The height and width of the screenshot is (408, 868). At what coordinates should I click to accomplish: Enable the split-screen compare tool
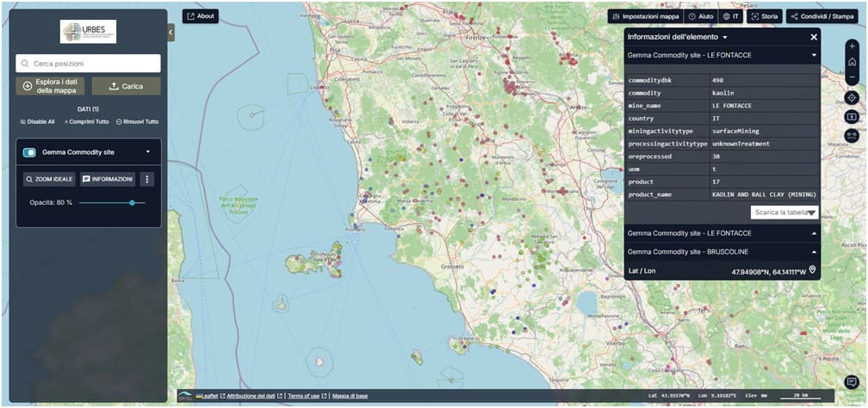[x=852, y=117]
